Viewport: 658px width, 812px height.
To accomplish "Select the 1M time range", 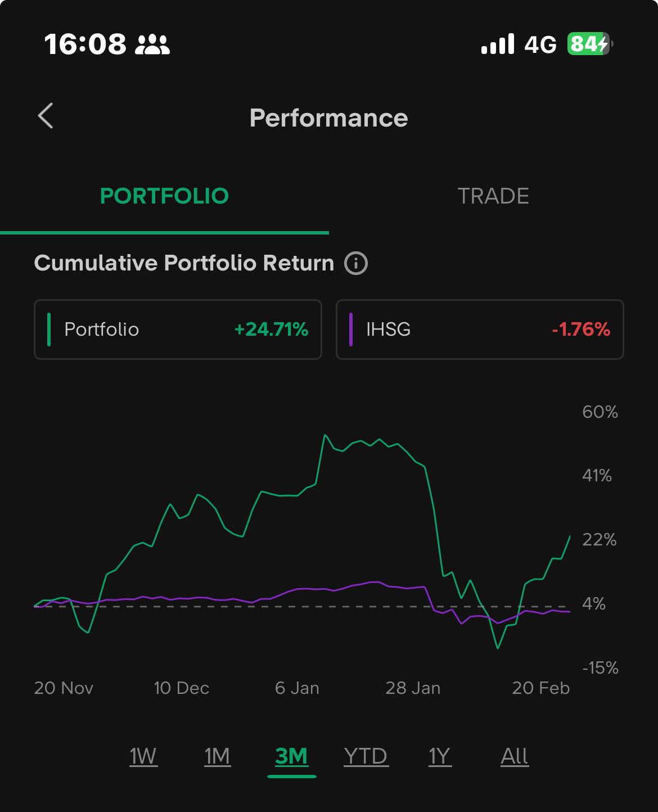I will point(217,756).
